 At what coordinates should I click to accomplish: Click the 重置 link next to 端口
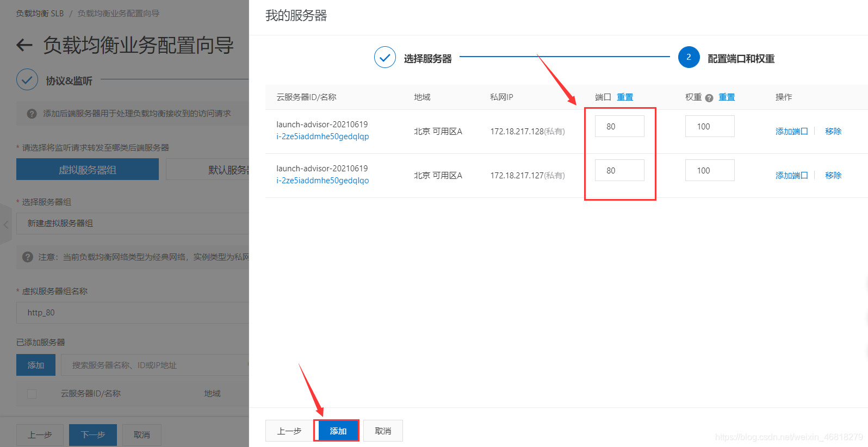point(625,97)
